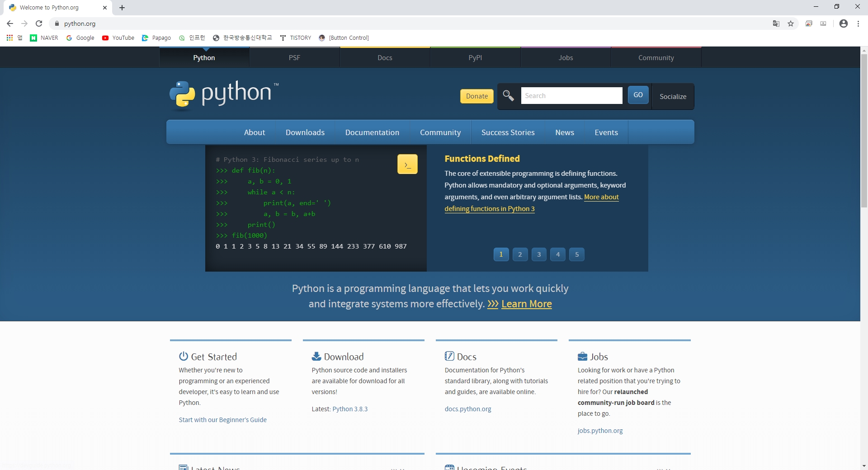Open the jobs.python.org link
Screen dimensions: 868x470
(600, 431)
